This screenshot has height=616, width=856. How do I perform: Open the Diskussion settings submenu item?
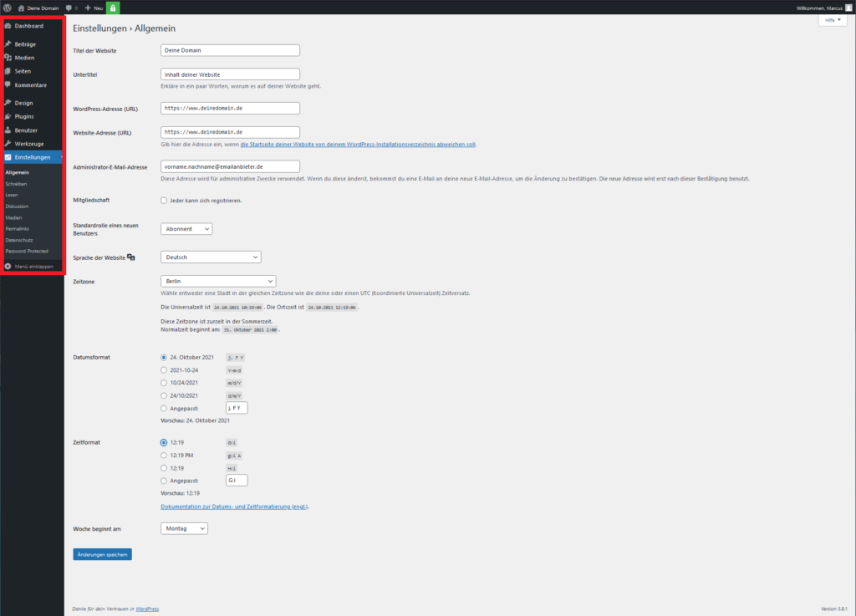(17, 206)
